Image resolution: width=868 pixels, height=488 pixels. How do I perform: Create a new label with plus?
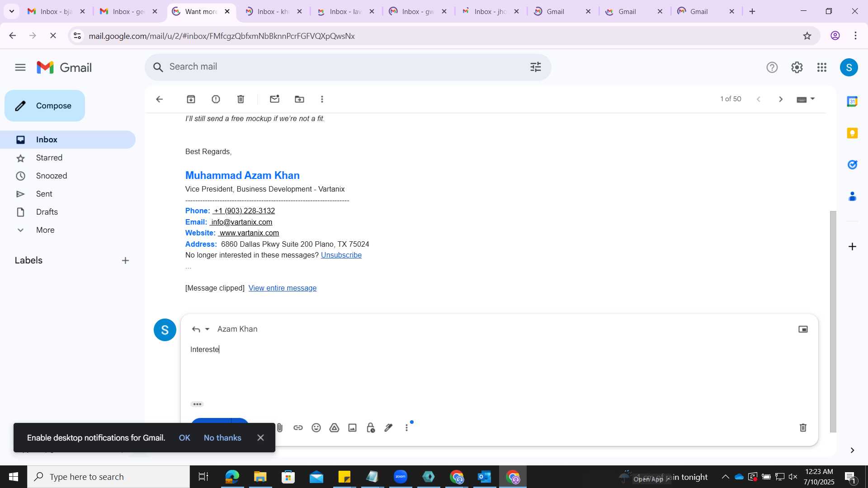125,260
